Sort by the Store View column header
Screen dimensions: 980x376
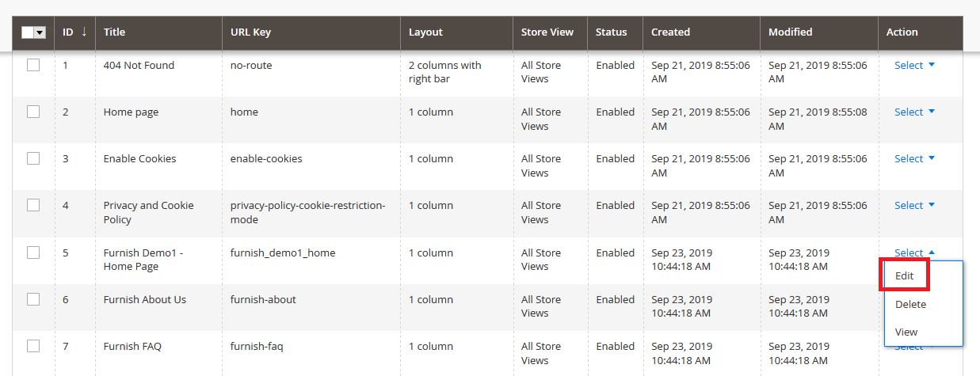550,32
